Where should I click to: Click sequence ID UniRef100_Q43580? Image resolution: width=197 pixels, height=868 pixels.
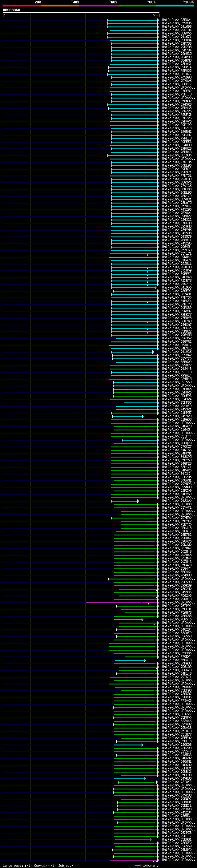click(177, 233)
